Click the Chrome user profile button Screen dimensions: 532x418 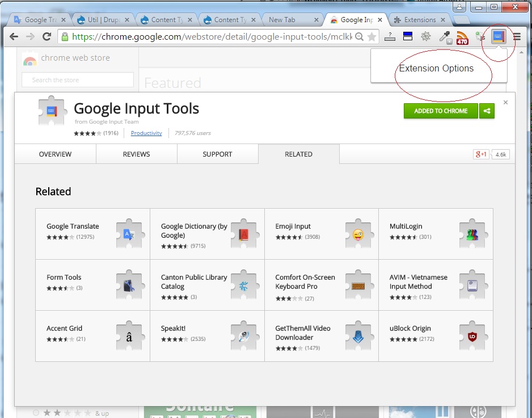[459, 7]
